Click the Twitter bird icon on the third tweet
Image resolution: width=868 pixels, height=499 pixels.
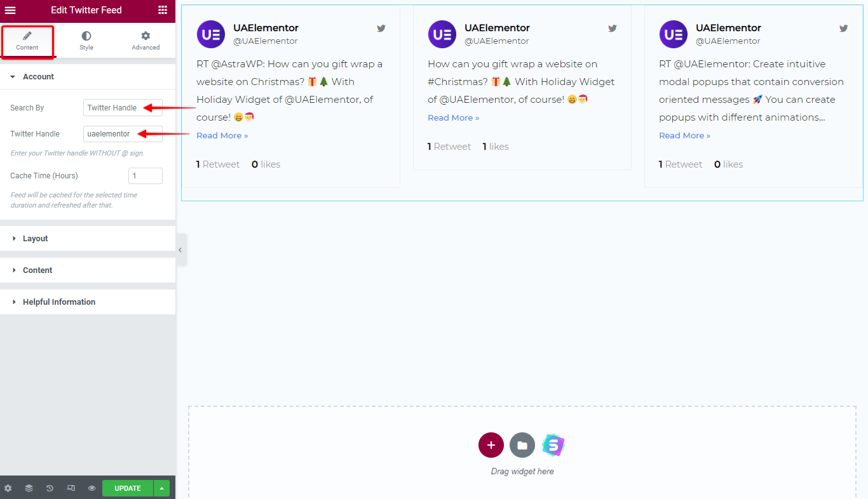[844, 29]
